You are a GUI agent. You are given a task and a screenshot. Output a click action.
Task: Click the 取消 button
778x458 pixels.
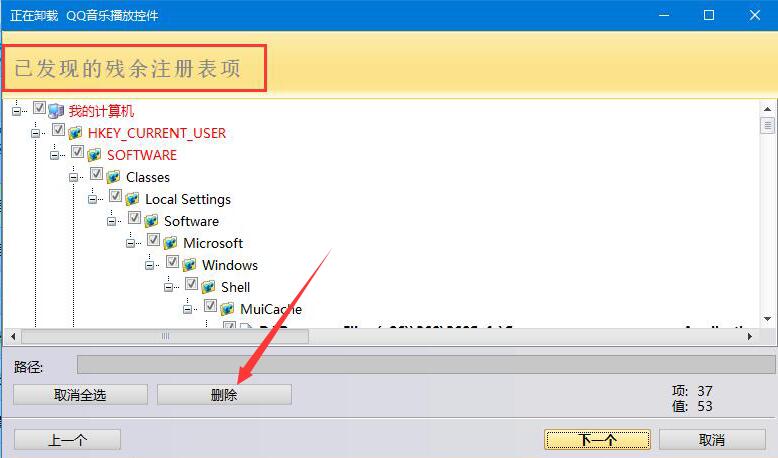[x=712, y=440]
